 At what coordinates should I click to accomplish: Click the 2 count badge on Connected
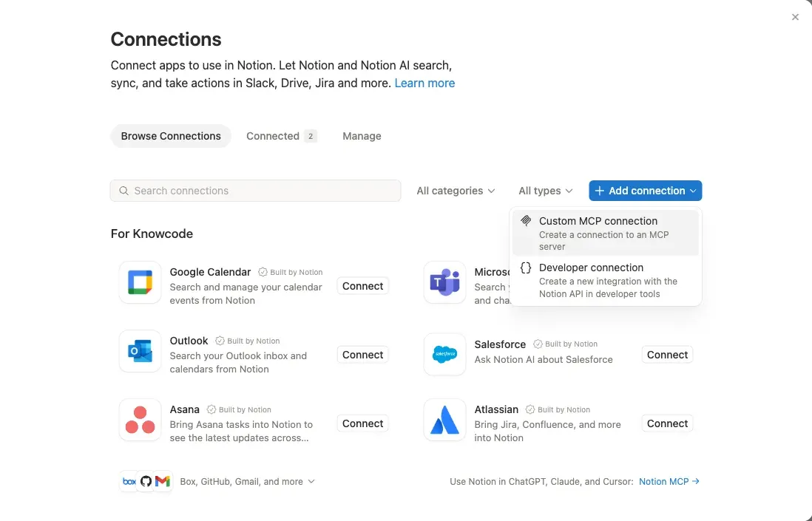point(311,136)
